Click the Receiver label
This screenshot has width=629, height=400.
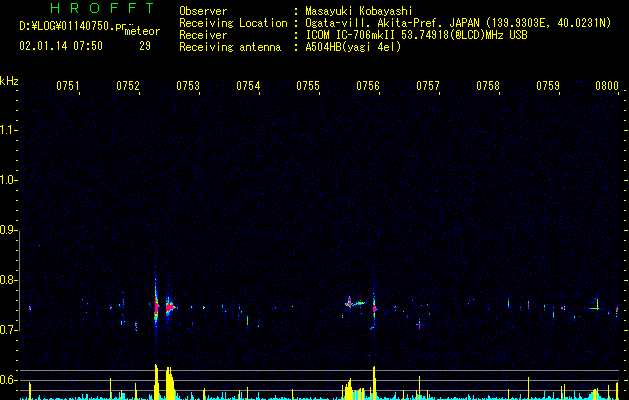[x=203, y=35]
